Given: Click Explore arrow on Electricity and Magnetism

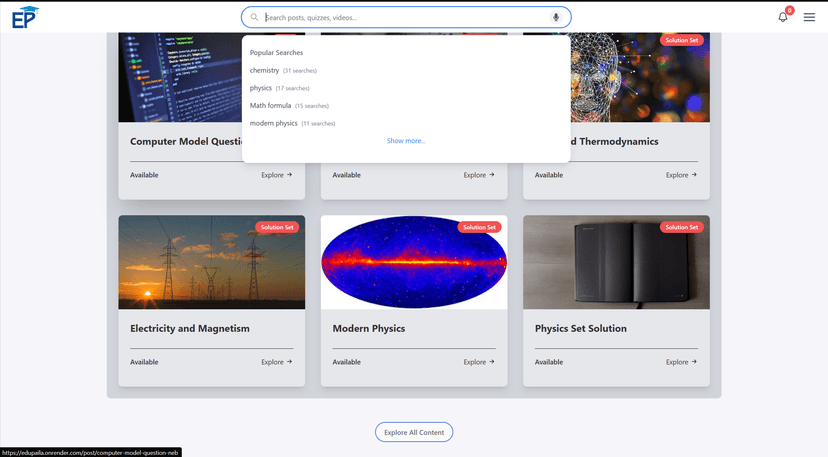Looking at the screenshot, I should pyautogui.click(x=276, y=362).
